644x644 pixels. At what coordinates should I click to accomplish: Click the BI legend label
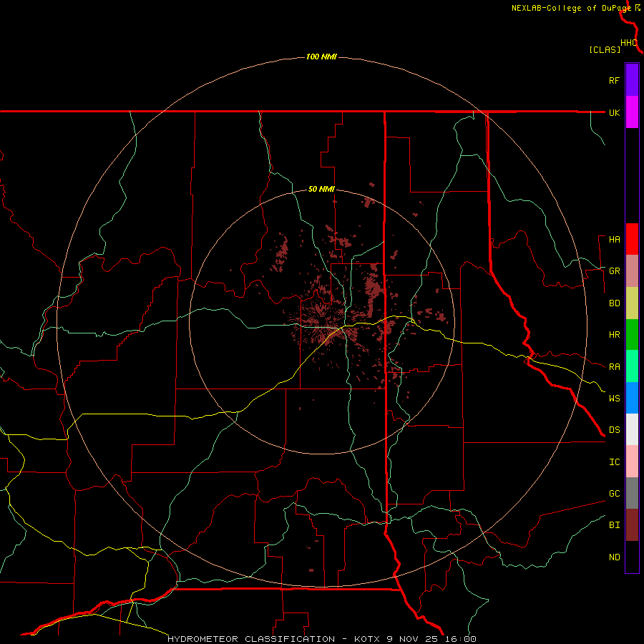(614, 525)
